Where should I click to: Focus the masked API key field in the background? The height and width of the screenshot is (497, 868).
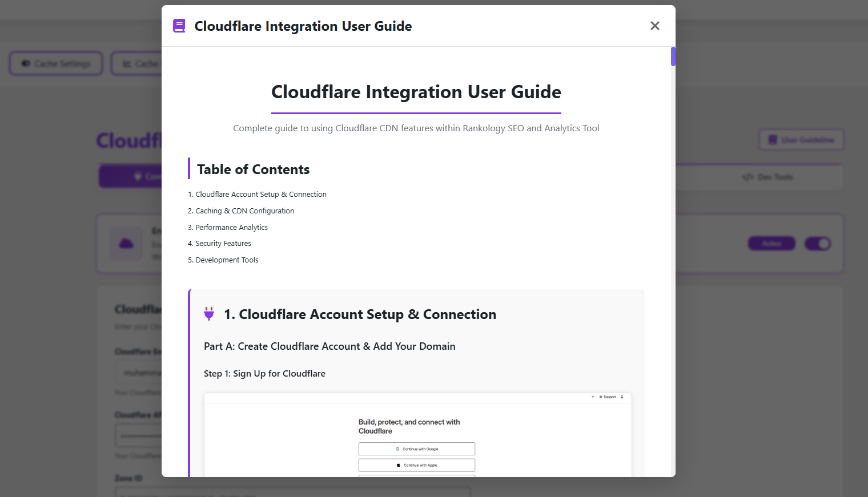pos(139,437)
